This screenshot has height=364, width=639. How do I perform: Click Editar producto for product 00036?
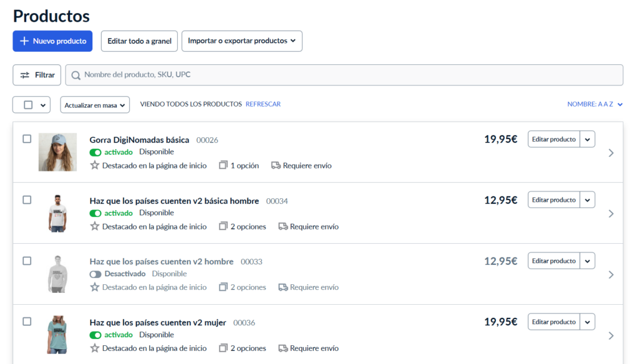point(554,322)
